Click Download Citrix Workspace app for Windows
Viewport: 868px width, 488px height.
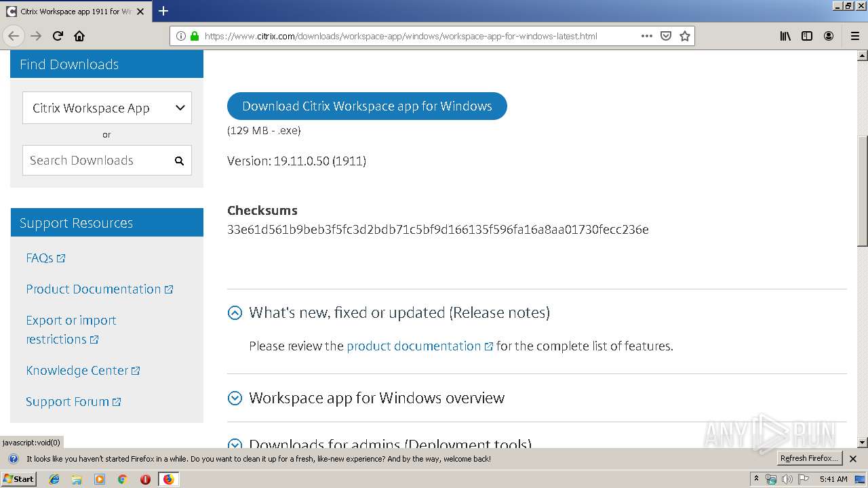tap(367, 106)
